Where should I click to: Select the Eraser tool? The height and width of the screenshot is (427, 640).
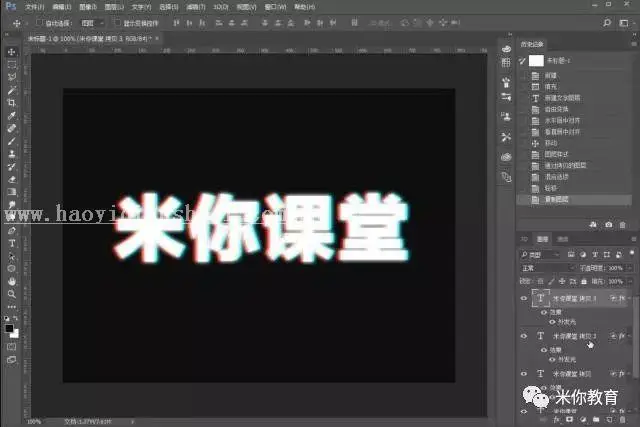click(x=11, y=179)
